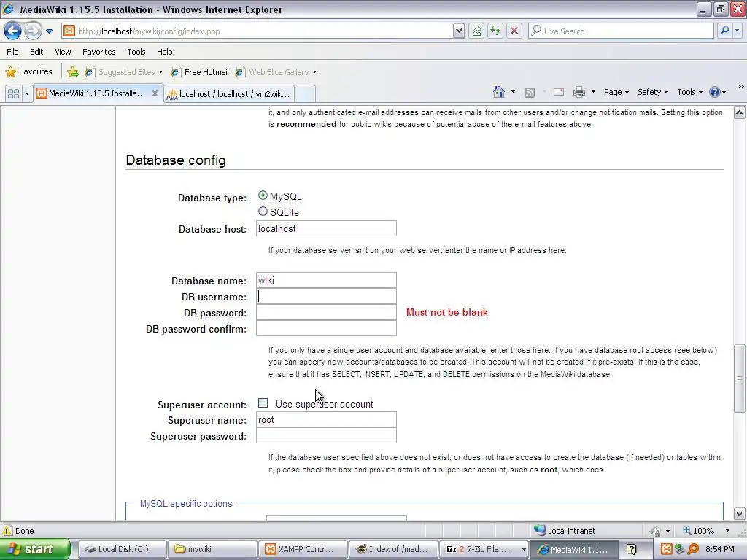
Task: Click the scrollbar down arrow
Action: [x=740, y=514]
